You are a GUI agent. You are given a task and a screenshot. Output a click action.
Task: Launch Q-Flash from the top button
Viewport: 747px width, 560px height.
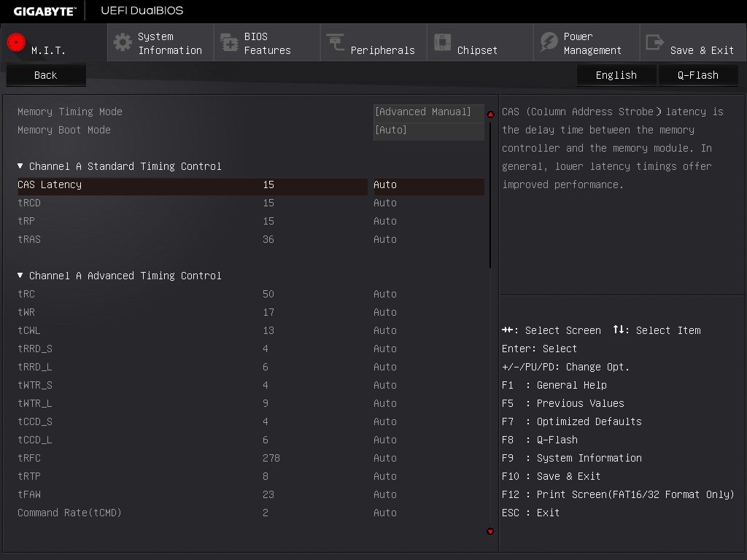pos(697,75)
